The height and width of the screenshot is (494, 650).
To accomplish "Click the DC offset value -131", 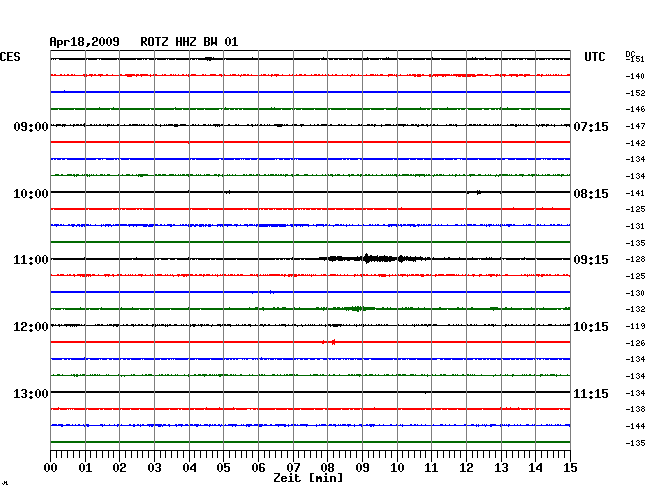I will pos(635,226).
